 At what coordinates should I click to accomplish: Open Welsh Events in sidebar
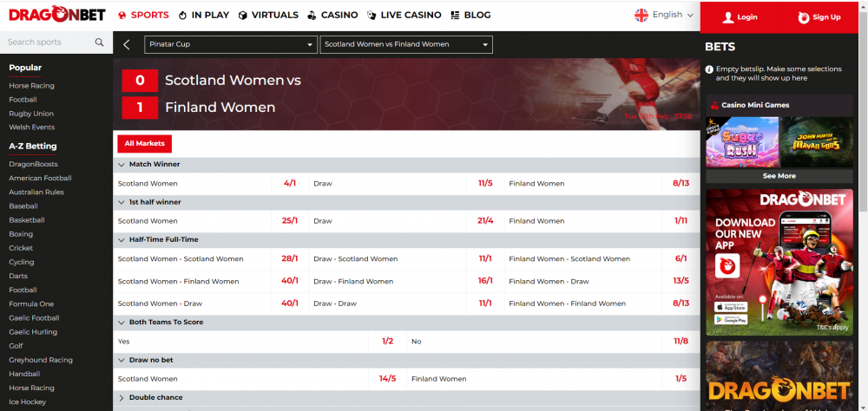pos(31,127)
